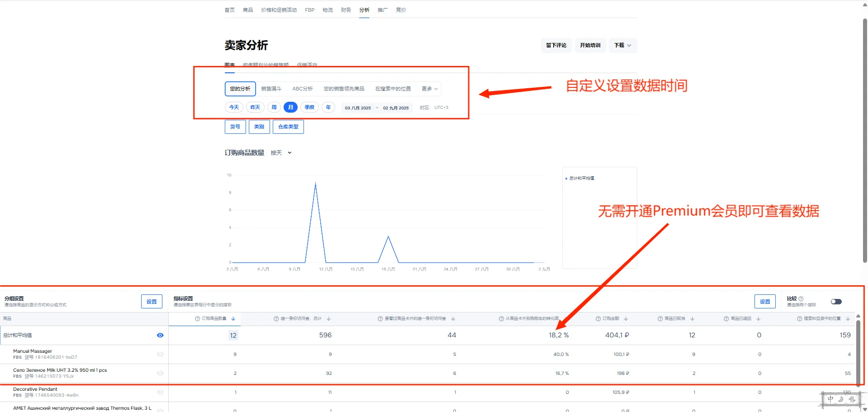This screenshot has height=412, width=868.
Task: Open help icon for 唯一身份访问者，总计 column
Action: pos(276,319)
